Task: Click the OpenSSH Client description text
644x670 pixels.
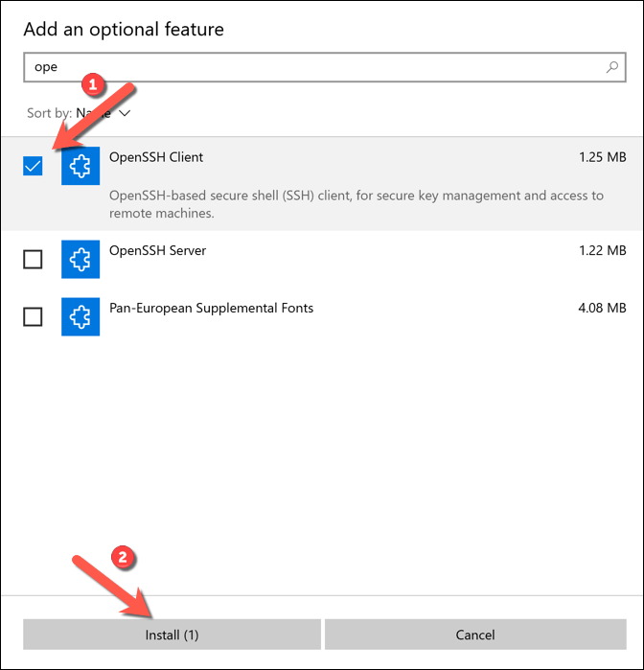Action: pyautogui.click(x=356, y=204)
